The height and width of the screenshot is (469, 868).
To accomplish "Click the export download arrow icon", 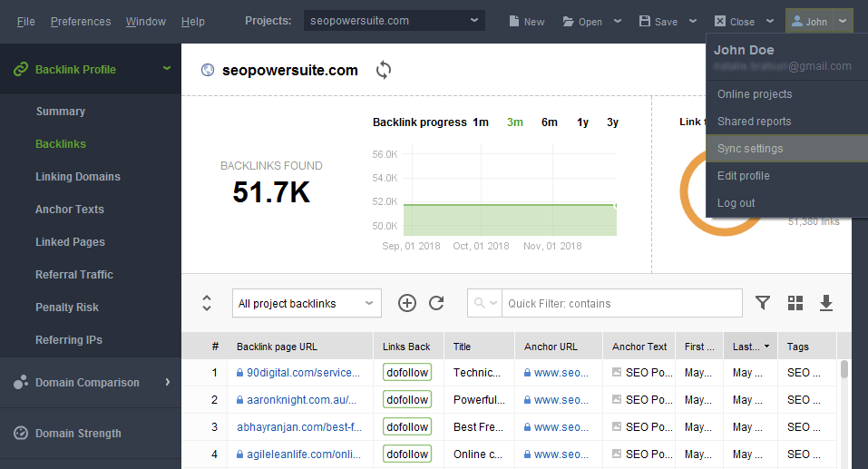I will point(826,303).
